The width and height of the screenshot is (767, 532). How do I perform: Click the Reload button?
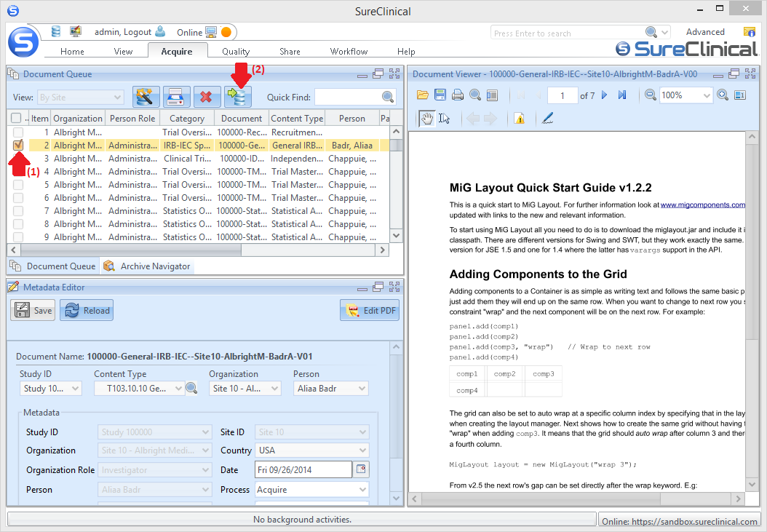point(87,310)
